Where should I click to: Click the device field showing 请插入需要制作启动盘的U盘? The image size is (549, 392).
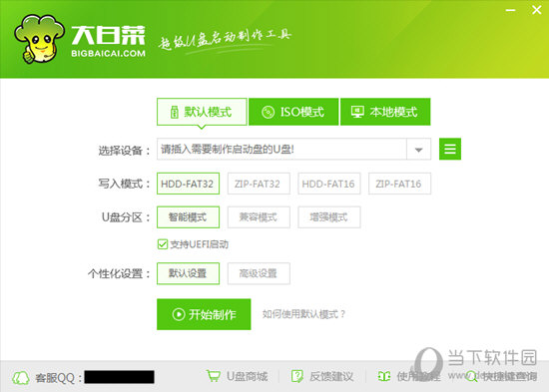[x=281, y=149]
